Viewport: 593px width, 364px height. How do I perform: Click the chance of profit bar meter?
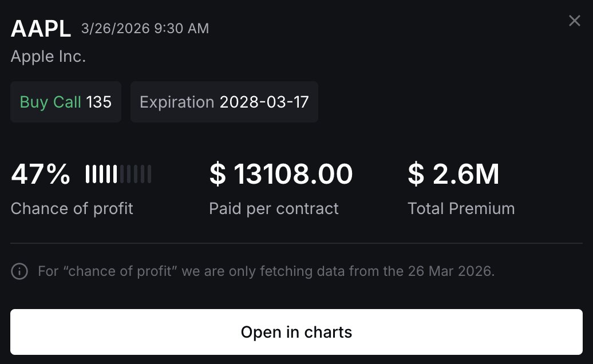click(118, 174)
